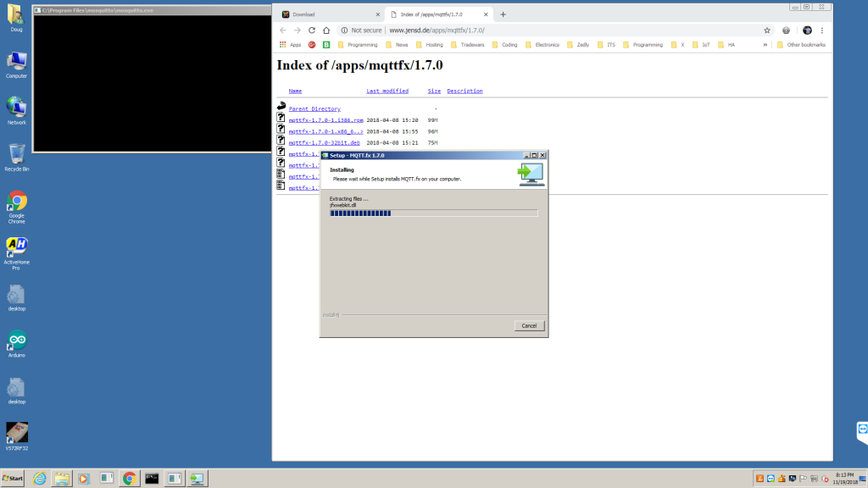Open the green B bookmark

[326, 45]
